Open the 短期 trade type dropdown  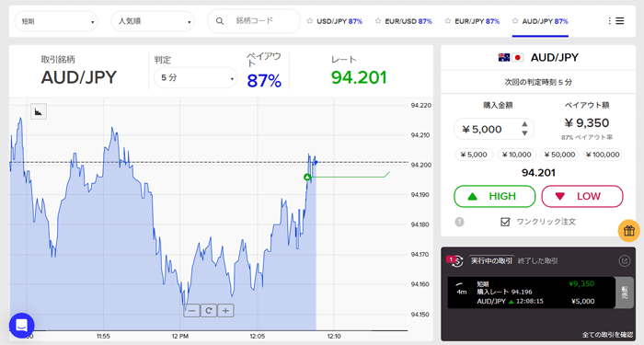coord(56,21)
